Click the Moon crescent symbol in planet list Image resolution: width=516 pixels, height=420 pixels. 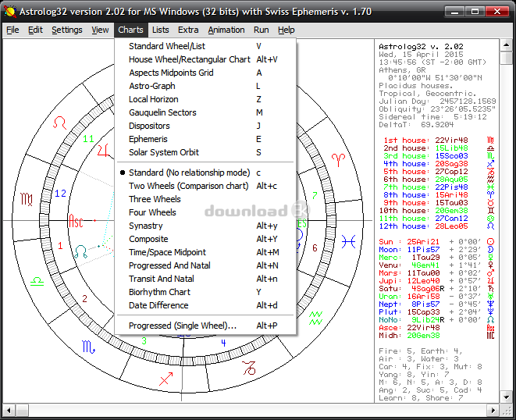pos(490,250)
